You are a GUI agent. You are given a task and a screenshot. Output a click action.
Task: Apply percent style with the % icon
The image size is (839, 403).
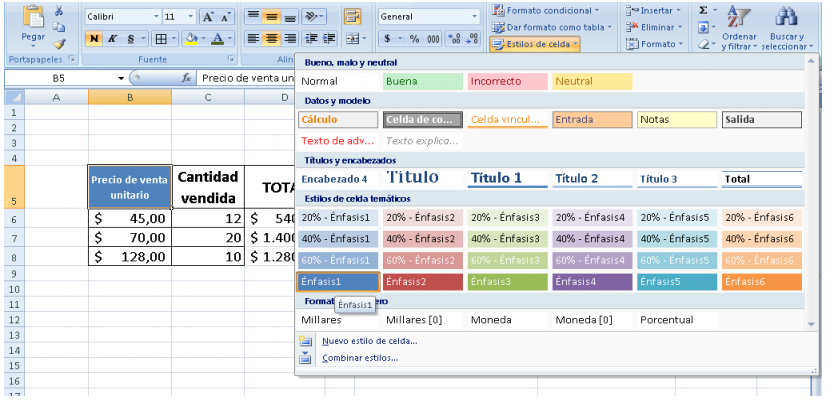(414, 39)
